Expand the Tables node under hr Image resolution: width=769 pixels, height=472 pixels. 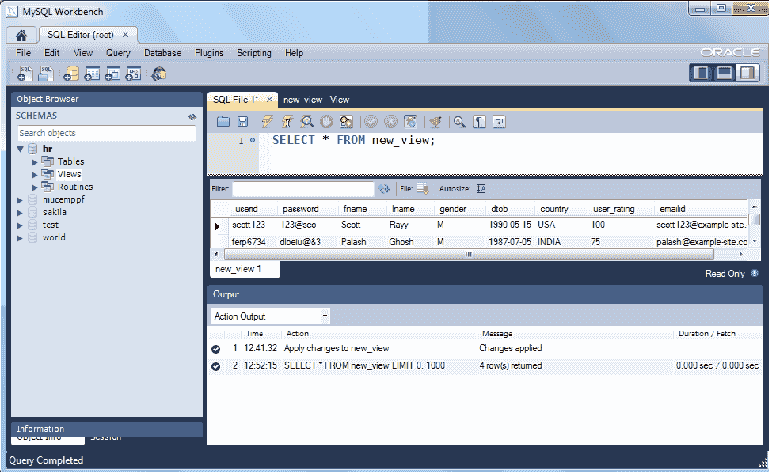click(x=34, y=162)
